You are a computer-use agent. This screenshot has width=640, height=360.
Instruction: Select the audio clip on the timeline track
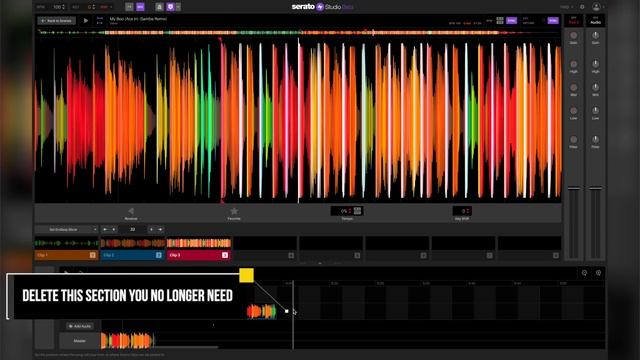pos(261,311)
